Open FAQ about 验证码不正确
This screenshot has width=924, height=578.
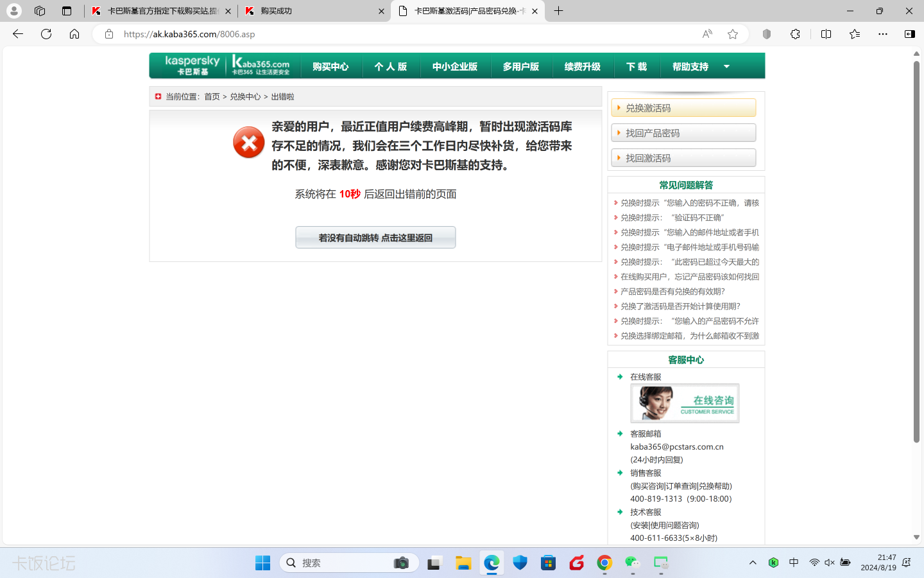(672, 218)
